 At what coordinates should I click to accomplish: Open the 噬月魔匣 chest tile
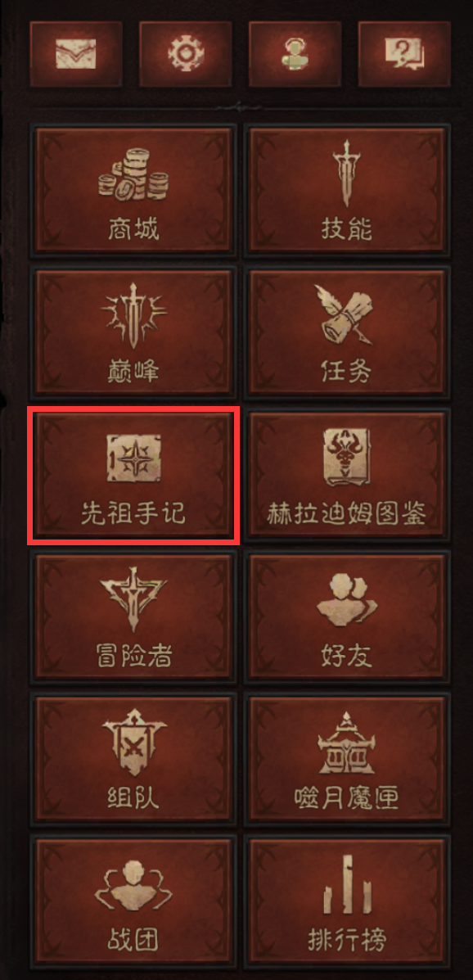click(348, 759)
